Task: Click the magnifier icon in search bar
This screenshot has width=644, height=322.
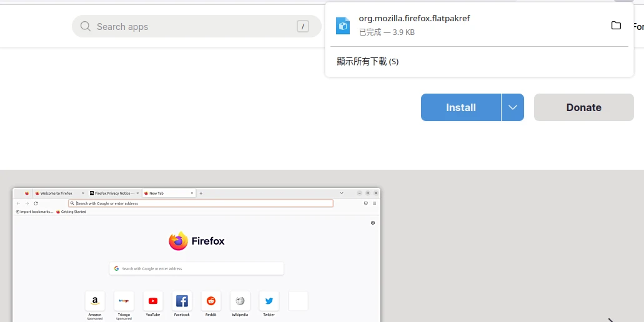Action: pos(86,27)
